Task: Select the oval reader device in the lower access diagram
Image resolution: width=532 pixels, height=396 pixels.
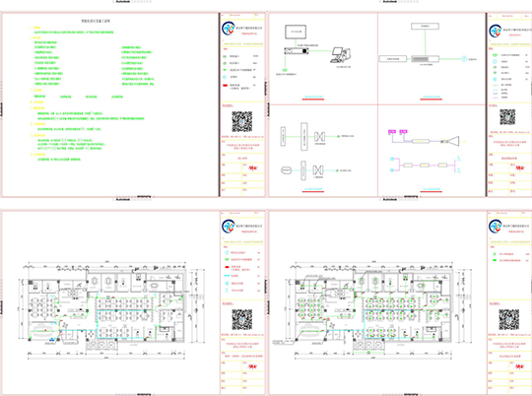Action: [286, 170]
